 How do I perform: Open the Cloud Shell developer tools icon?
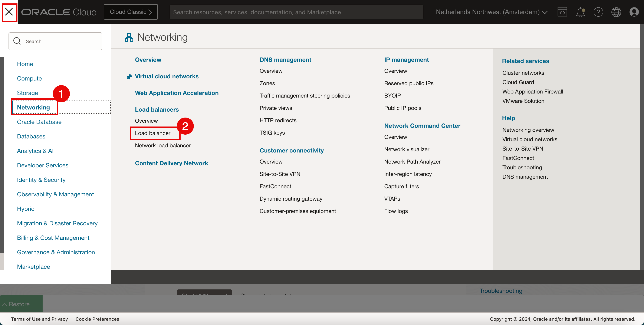coord(562,12)
